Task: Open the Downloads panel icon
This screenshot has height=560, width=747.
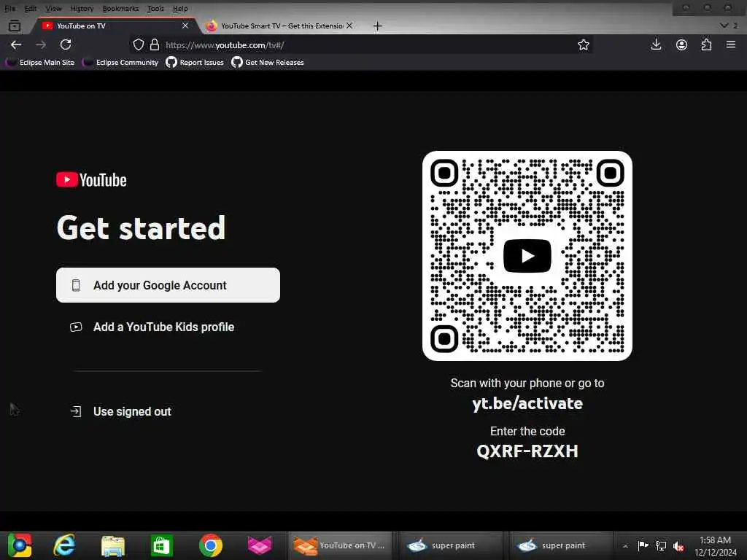Action: pyautogui.click(x=656, y=44)
